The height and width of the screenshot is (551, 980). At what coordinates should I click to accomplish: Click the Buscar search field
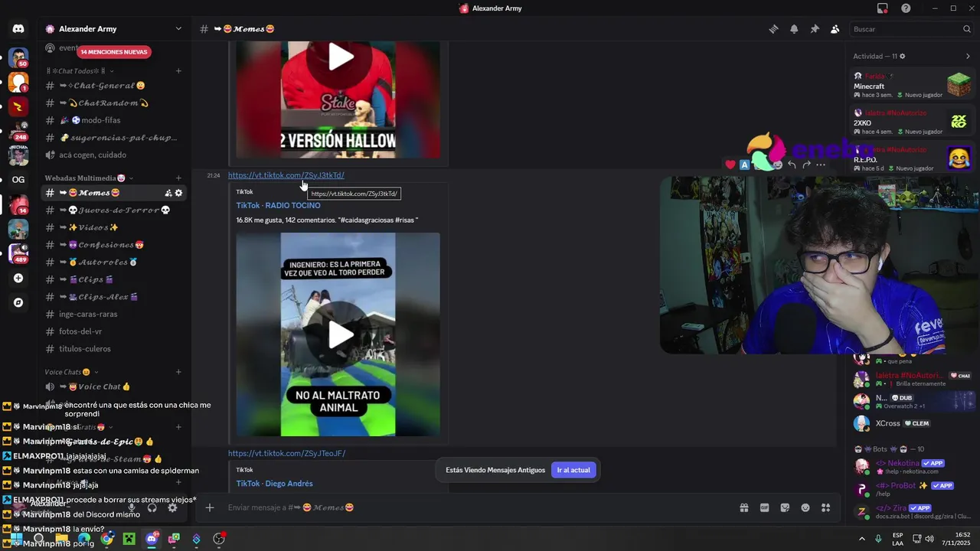(x=911, y=29)
